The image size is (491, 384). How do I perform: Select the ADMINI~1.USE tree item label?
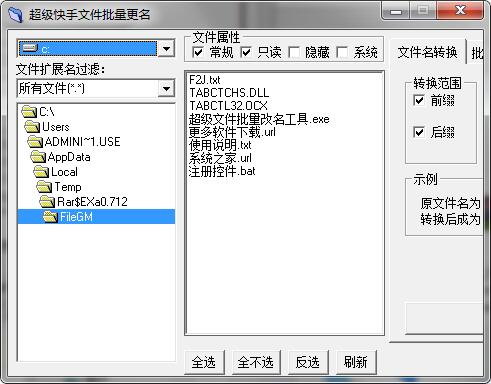pyautogui.click(x=82, y=142)
